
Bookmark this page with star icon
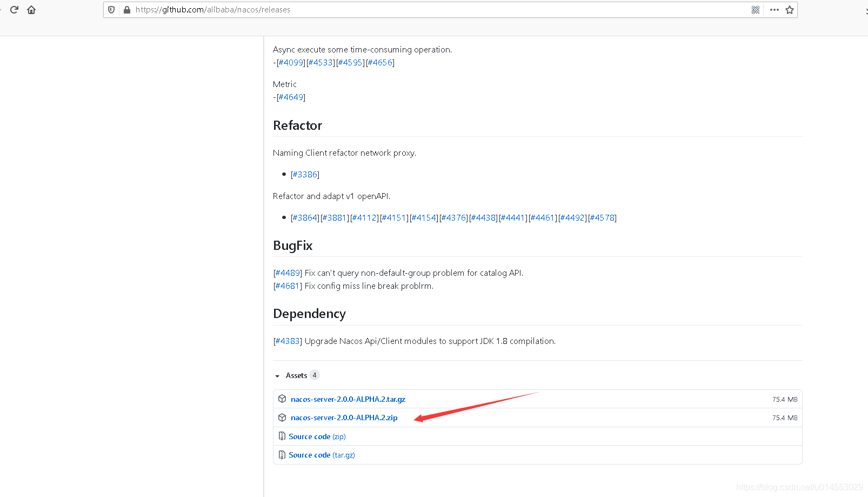pos(790,10)
